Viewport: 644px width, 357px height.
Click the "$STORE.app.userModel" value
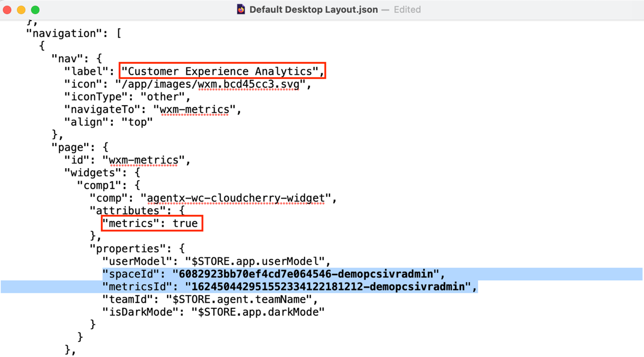[x=255, y=261]
